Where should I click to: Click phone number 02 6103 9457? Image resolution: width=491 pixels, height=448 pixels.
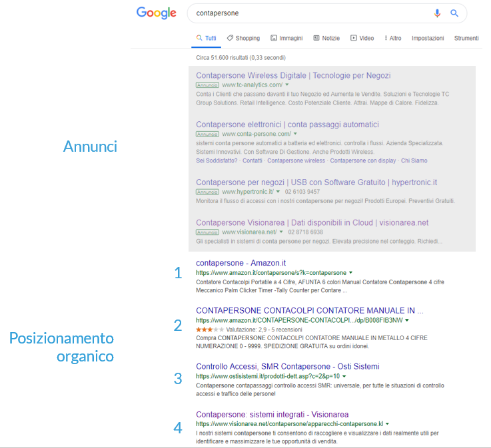302,192
